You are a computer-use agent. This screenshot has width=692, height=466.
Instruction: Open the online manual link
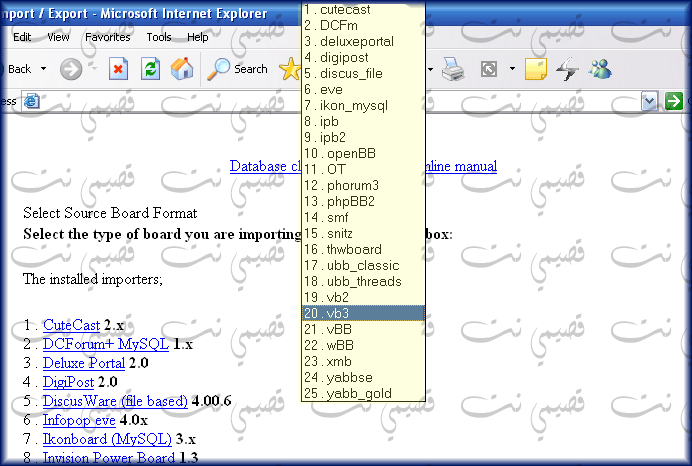461,166
